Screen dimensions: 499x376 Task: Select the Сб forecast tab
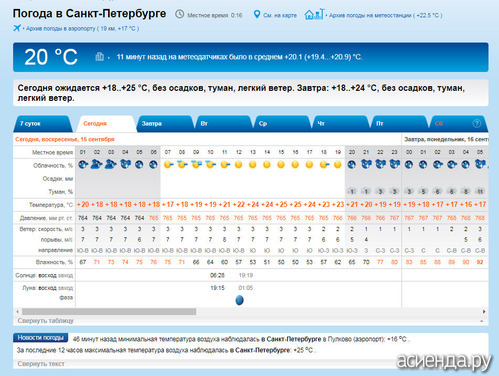coord(438,123)
